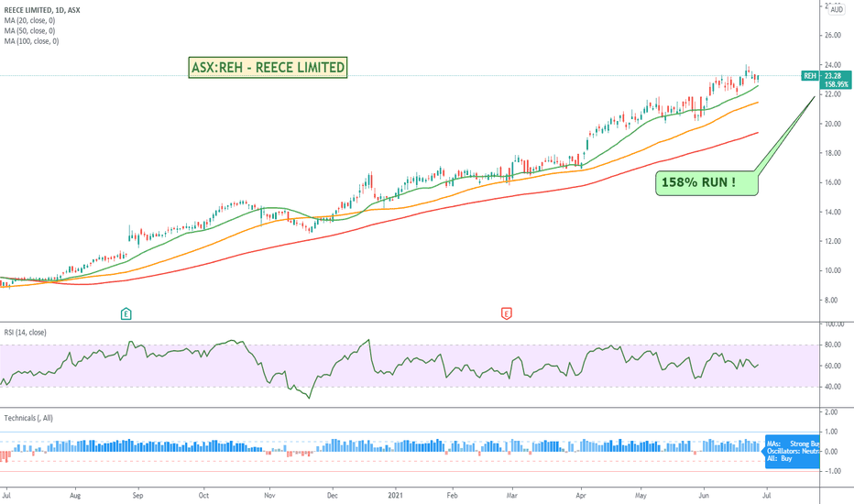Click the AUD currency button

[837, 9]
